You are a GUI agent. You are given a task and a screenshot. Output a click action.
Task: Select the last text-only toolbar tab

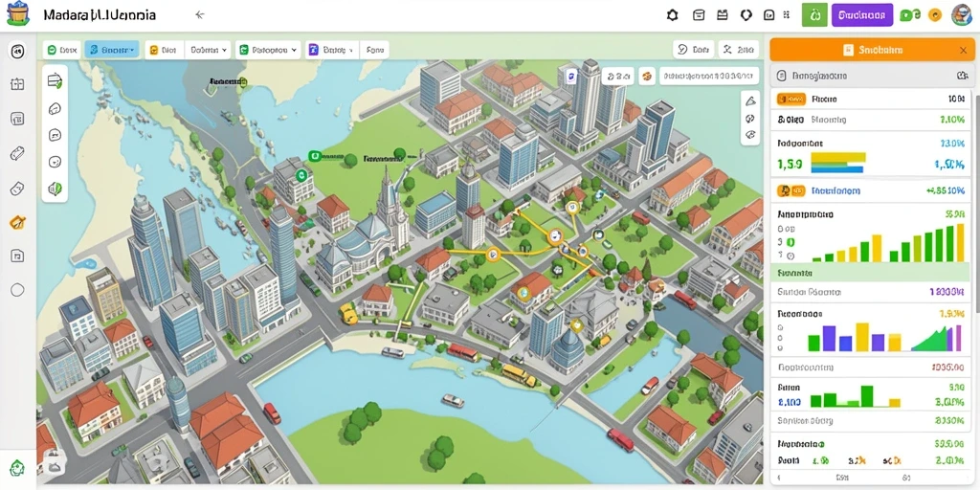[374, 50]
